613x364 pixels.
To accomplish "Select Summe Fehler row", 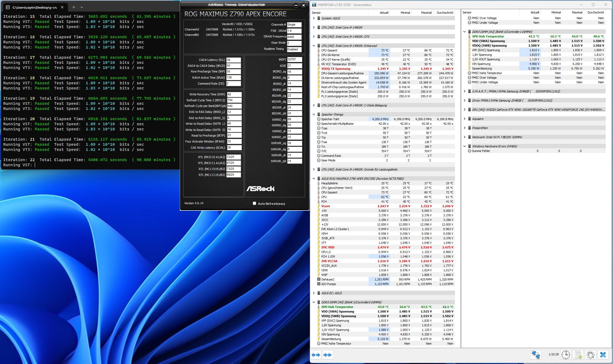I will coord(536,151).
